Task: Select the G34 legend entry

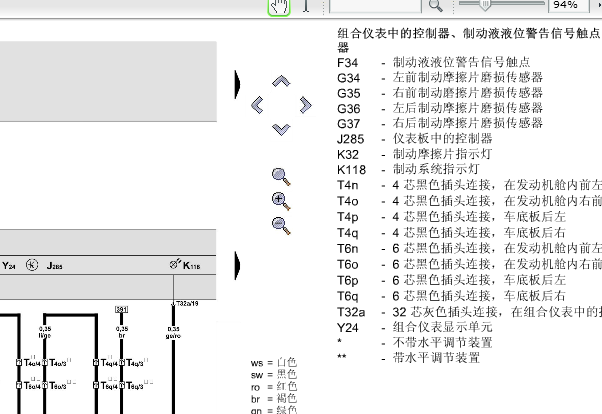Action: [x=440, y=78]
